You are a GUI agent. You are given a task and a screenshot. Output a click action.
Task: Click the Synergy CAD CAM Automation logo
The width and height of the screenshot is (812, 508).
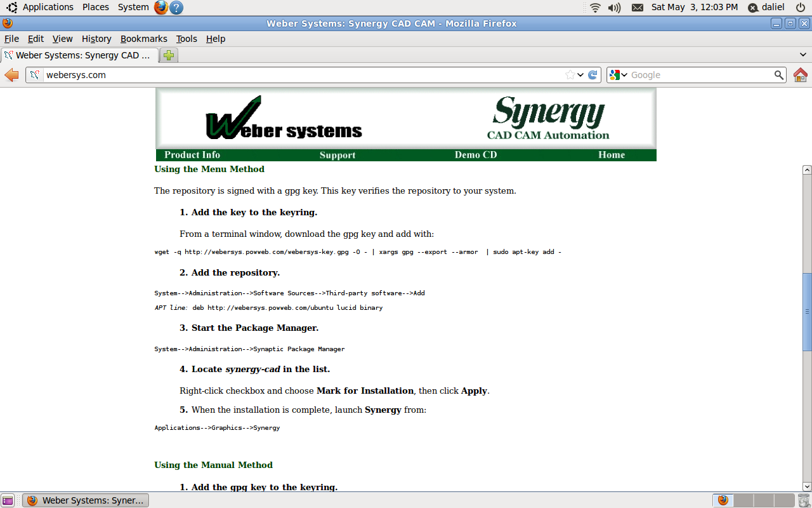[x=548, y=118]
